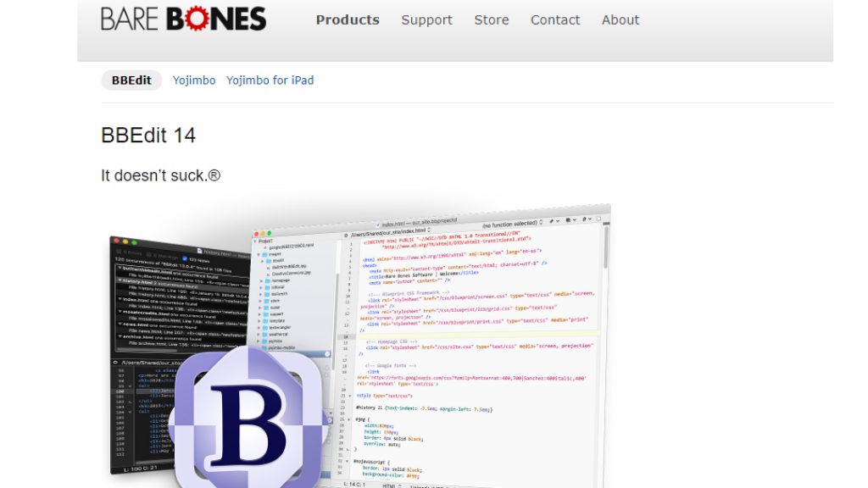
Task: Open the About page
Action: click(x=620, y=20)
